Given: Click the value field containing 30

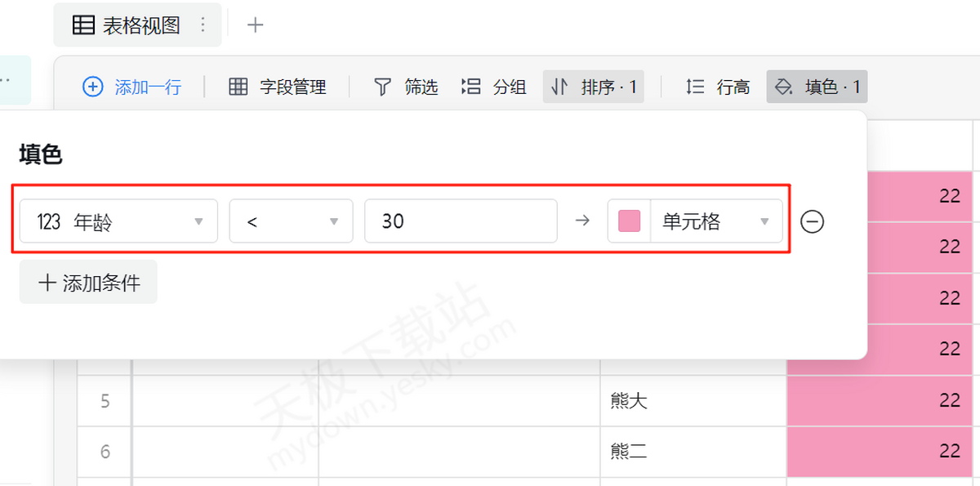Looking at the screenshot, I should tap(461, 221).
